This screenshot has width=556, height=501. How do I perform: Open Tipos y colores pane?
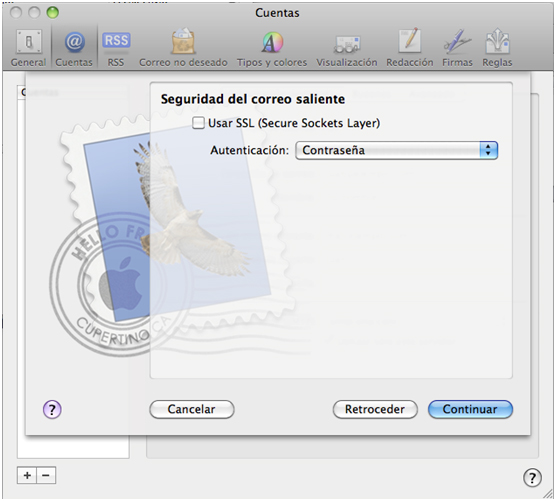click(272, 48)
